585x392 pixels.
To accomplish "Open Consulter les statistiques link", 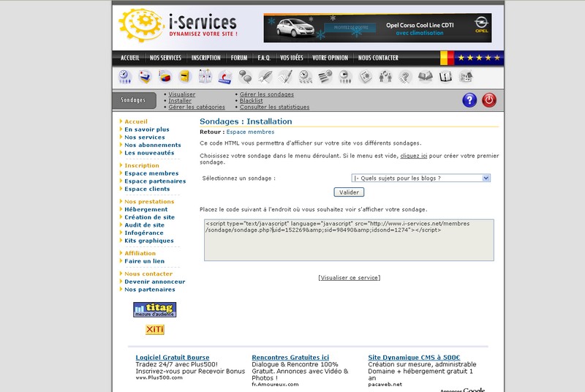I will tap(275, 107).
